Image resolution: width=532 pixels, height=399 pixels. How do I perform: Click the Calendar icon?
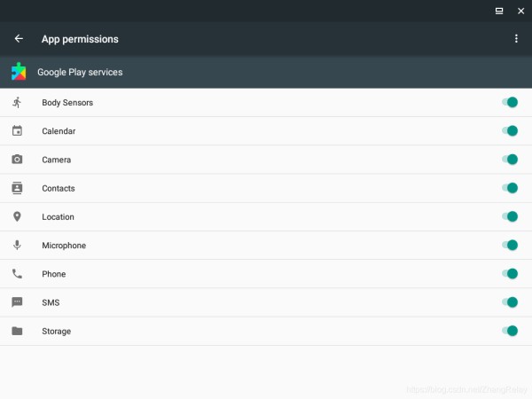[x=17, y=130]
